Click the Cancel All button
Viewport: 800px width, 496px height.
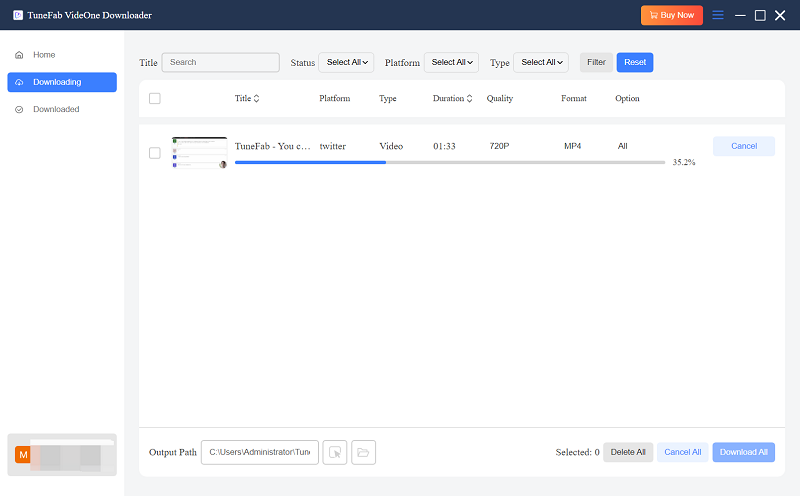[x=683, y=452]
